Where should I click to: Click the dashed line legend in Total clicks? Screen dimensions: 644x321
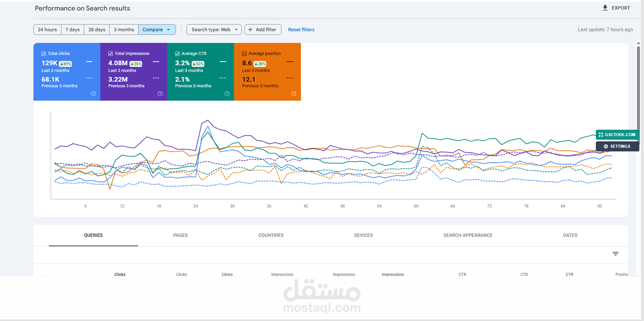click(x=89, y=78)
